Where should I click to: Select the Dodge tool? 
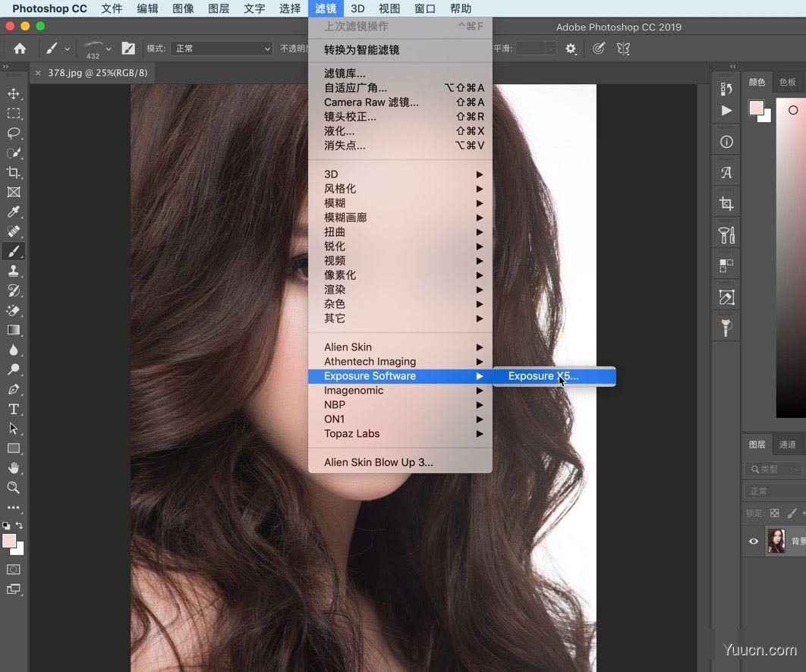click(14, 369)
